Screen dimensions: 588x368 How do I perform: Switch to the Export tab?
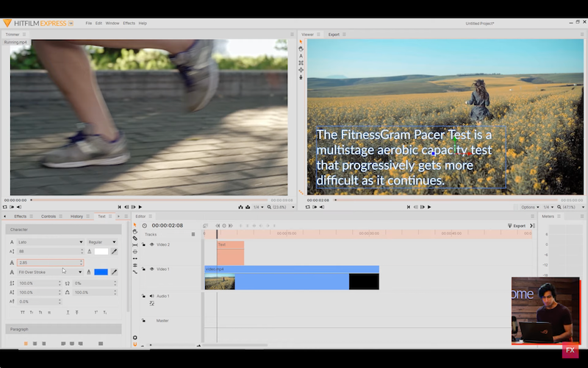(334, 35)
